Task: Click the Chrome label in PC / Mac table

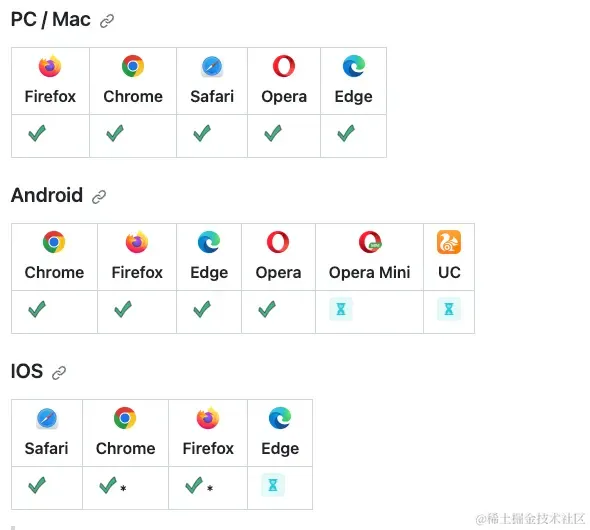Action: coord(133,97)
